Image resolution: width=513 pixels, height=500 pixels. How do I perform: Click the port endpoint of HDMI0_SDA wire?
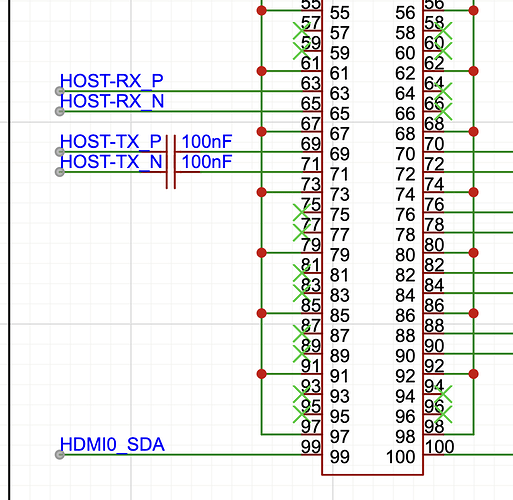pos(60,454)
